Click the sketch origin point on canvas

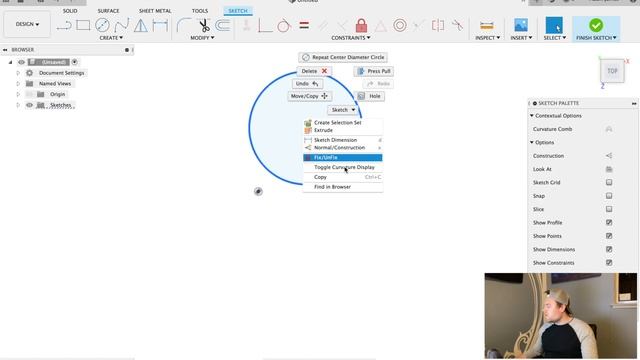(258, 191)
